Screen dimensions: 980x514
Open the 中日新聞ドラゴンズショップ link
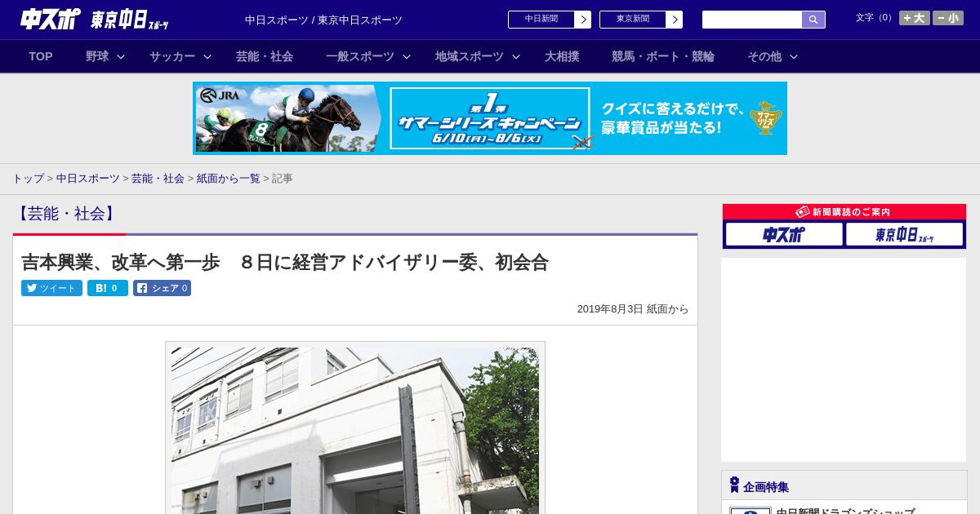pos(845,512)
